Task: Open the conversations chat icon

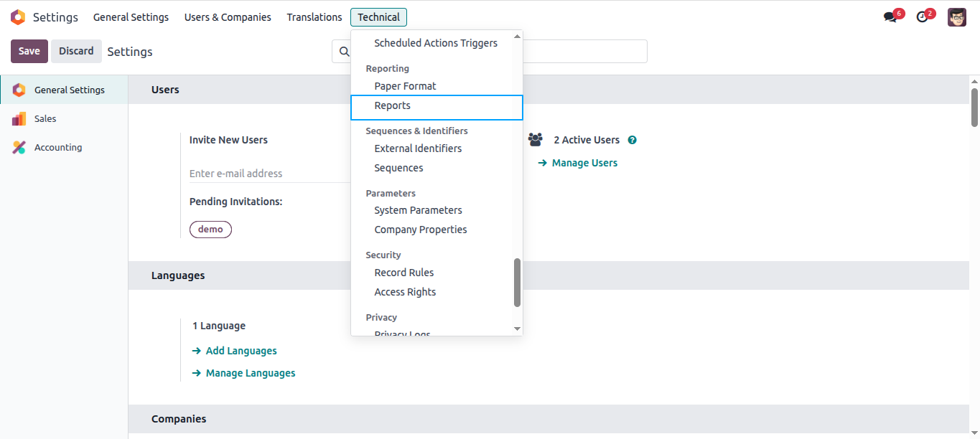Action: pyautogui.click(x=890, y=17)
